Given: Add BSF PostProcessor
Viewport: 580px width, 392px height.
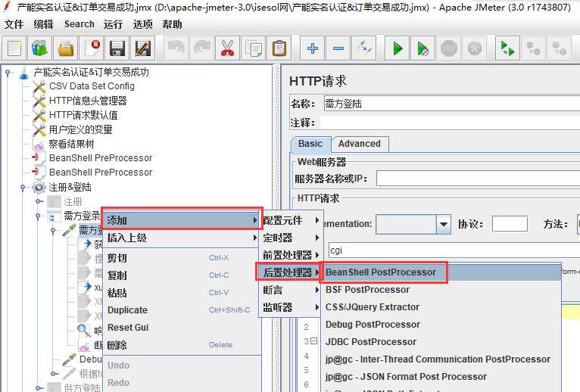Looking at the screenshot, I should (441, 290).
